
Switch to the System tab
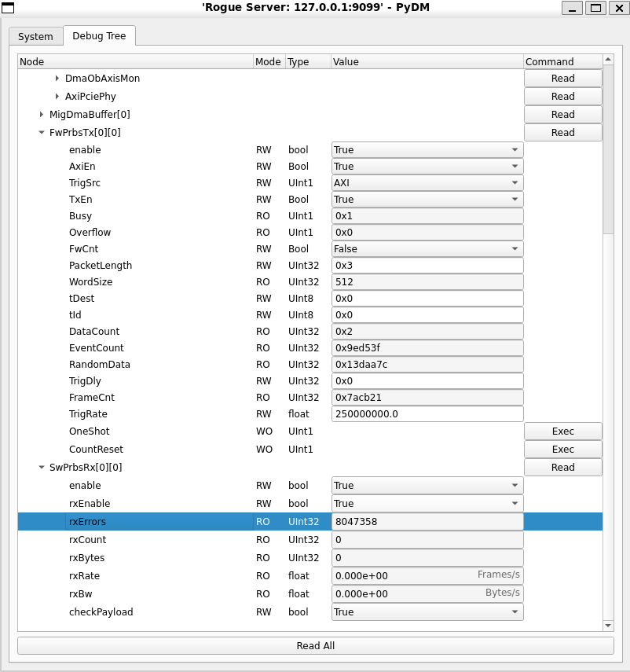point(35,37)
